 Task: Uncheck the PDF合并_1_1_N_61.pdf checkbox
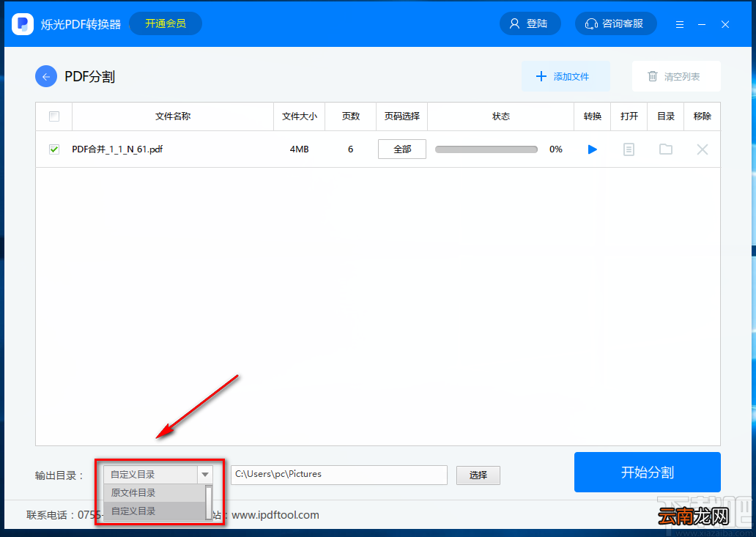[54, 149]
